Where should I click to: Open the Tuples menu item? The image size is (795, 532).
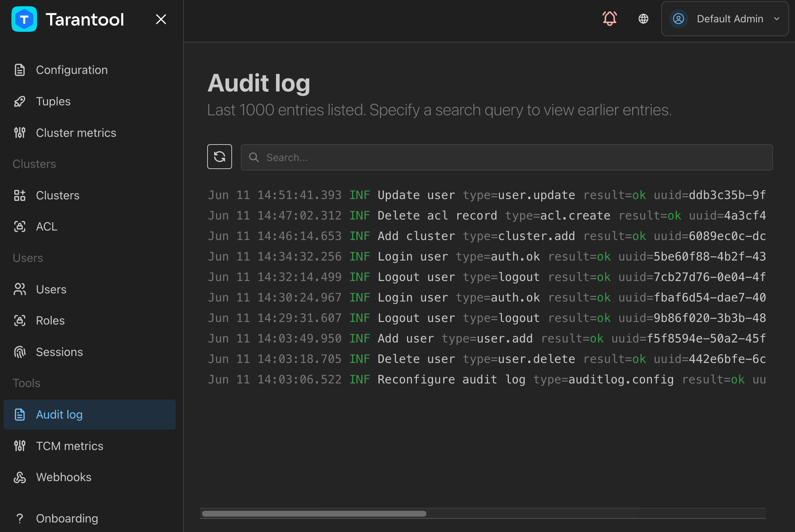tap(90, 101)
